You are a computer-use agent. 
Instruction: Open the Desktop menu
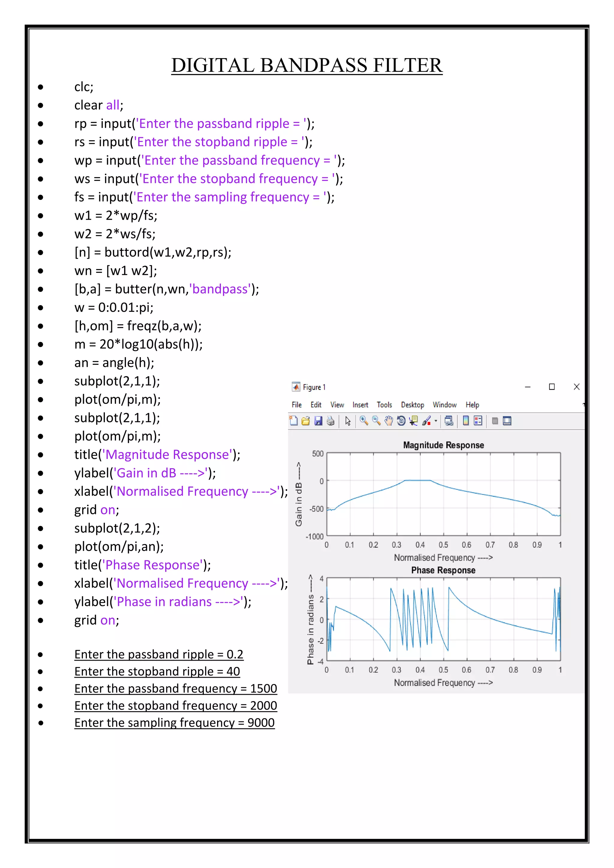click(x=413, y=405)
